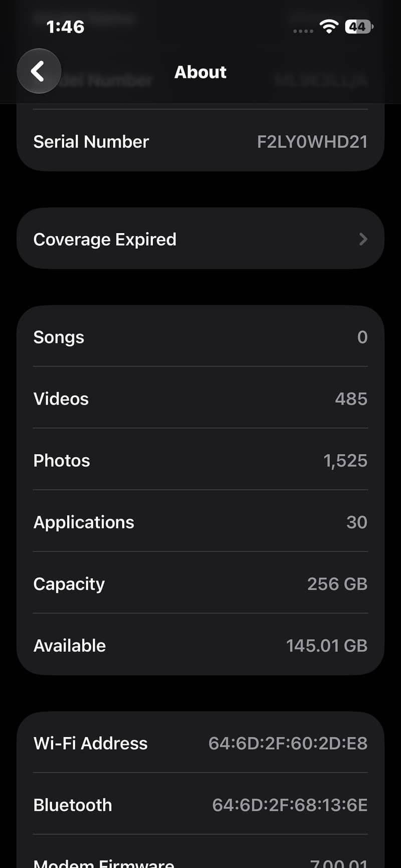Tap the Wi-Fi status icon

329,27
